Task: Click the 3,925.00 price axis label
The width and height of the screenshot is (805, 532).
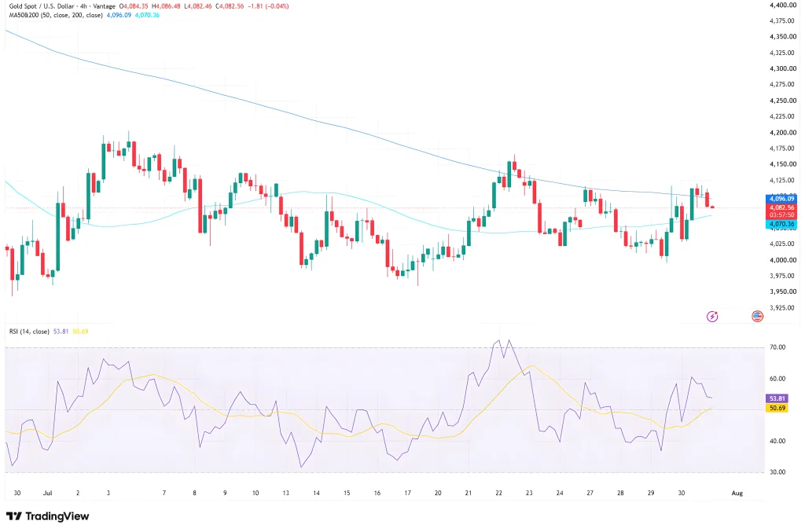Action: (782, 308)
